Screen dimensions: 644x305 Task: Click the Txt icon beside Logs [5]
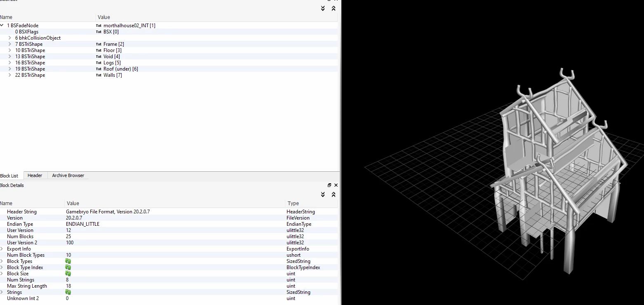[x=99, y=63]
